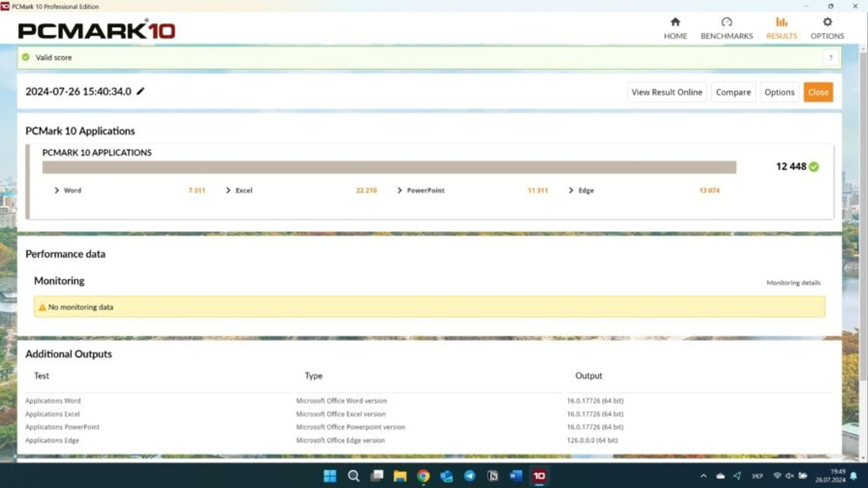
Task: Close the result with orange Close button
Action: (x=818, y=92)
